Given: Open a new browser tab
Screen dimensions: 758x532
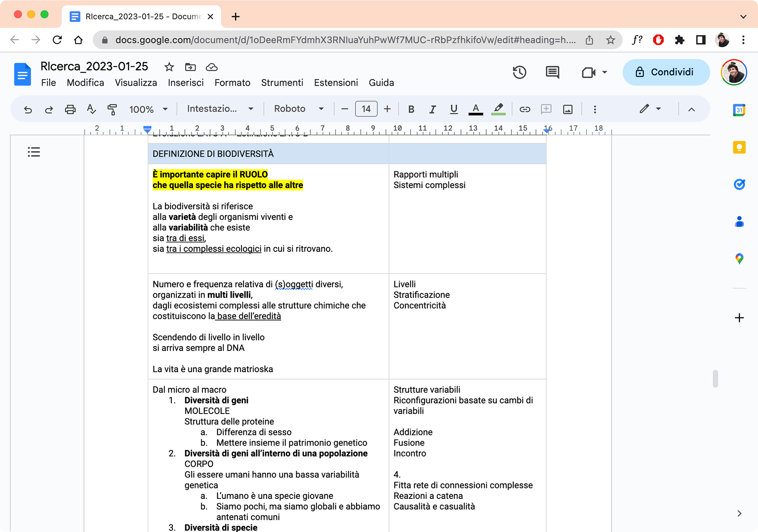Looking at the screenshot, I should pos(235,17).
